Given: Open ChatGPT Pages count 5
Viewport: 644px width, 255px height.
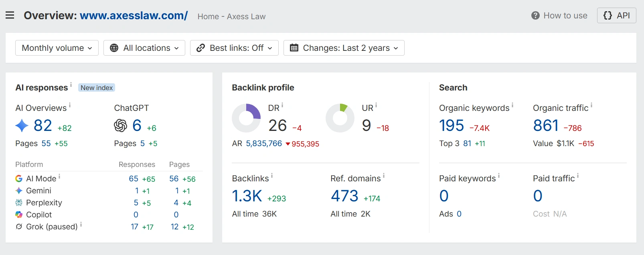Looking at the screenshot, I should (142, 143).
